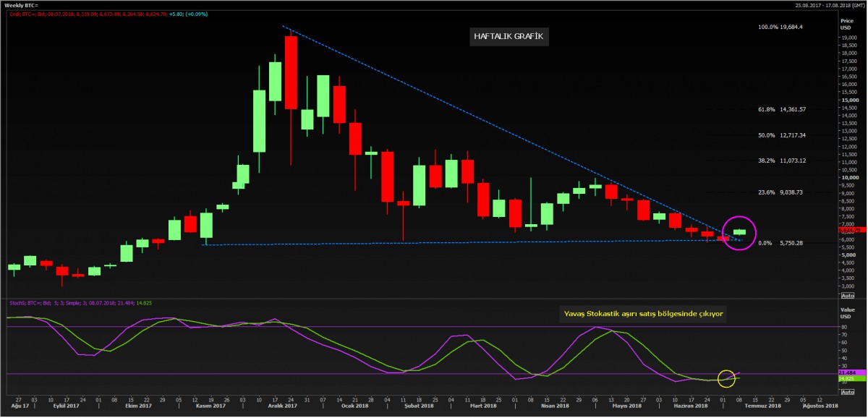The height and width of the screenshot is (418, 868).
Task: Click the Auto button on stochastic axis
Action: [x=848, y=391]
